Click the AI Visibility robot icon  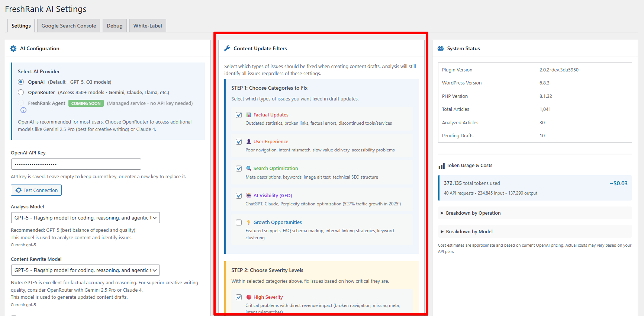coord(249,195)
